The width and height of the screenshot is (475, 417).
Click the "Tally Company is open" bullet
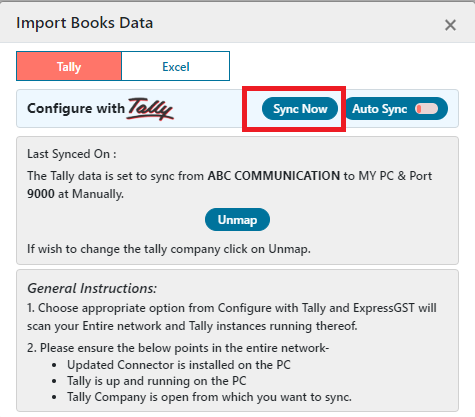pyautogui.click(x=209, y=397)
